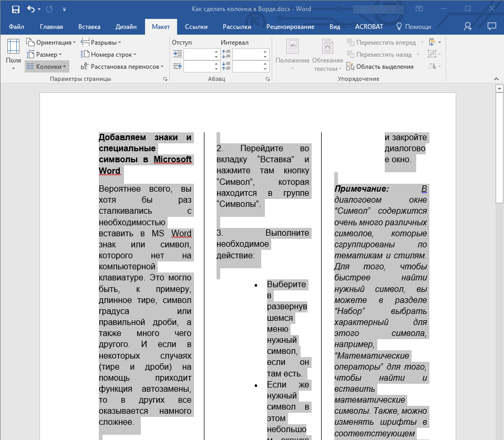504x440 pixels.
Task: Open the Колонки dropdown
Action: (47, 67)
